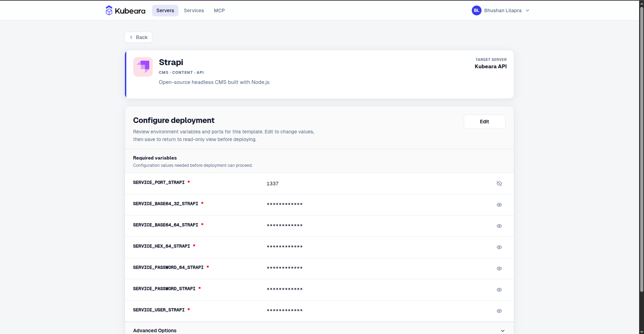Image resolution: width=644 pixels, height=334 pixels.
Task: Click Edit to change deployment values
Action: [484, 122]
